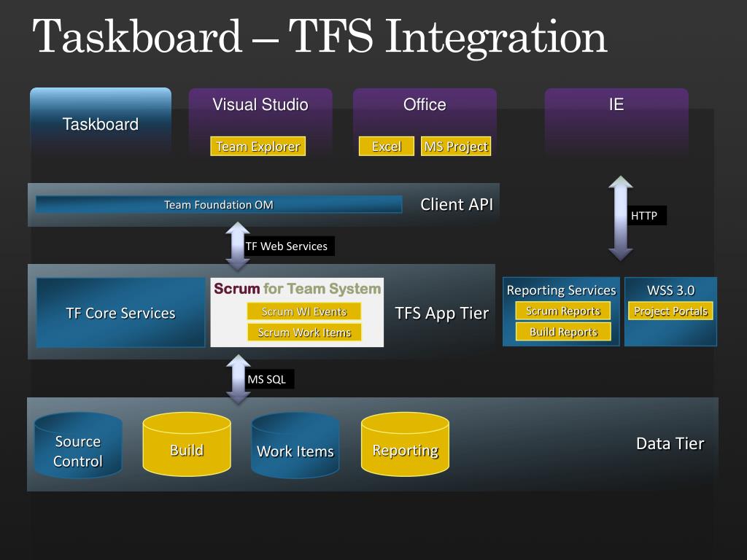Click the Data Tier label
This screenshot has height=560, width=747.
pos(670,443)
